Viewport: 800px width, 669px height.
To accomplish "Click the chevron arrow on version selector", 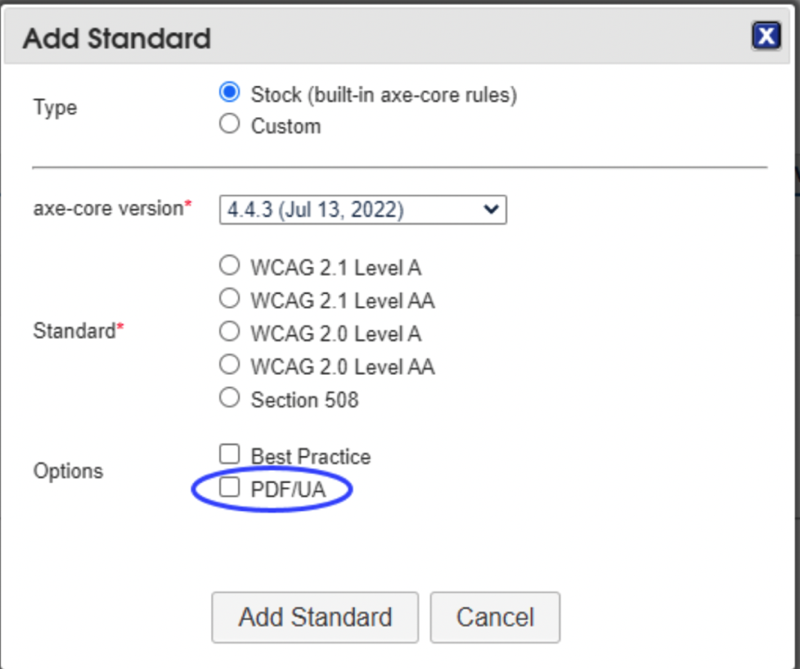I will point(490,209).
